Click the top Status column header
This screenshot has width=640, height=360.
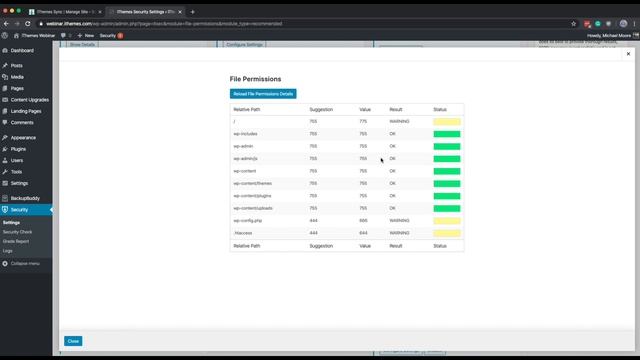pos(440,109)
